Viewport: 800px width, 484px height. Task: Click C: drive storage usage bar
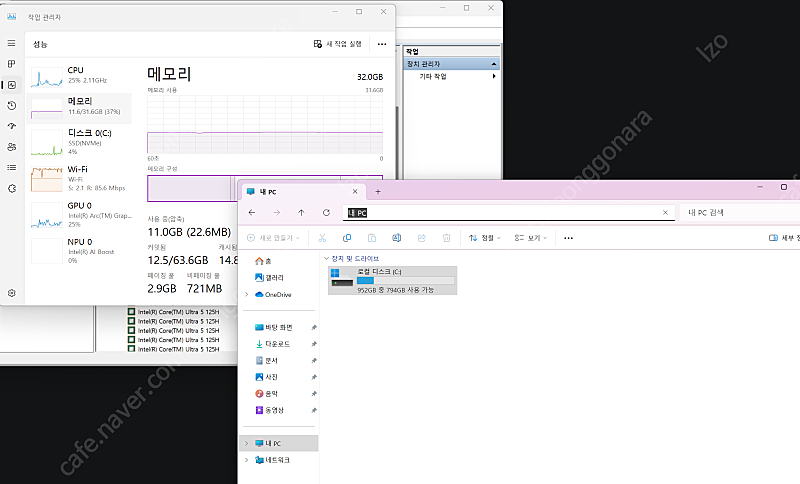pyautogui.click(x=406, y=281)
